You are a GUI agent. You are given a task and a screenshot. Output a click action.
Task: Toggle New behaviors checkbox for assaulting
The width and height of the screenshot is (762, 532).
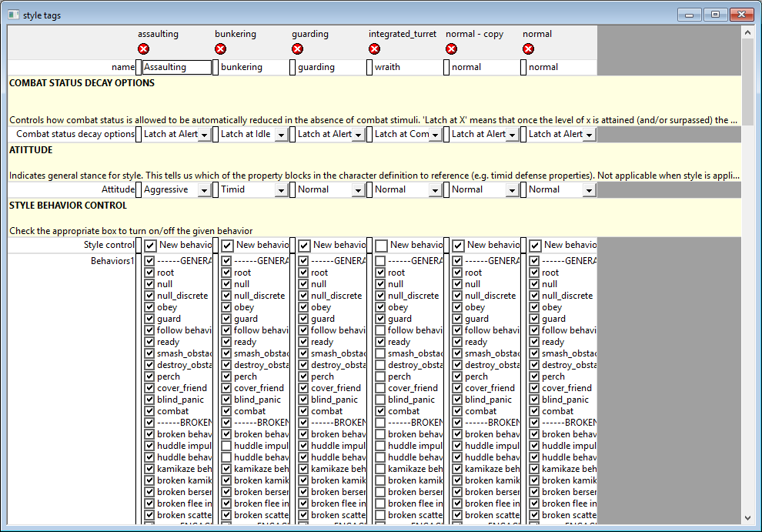[150, 246]
